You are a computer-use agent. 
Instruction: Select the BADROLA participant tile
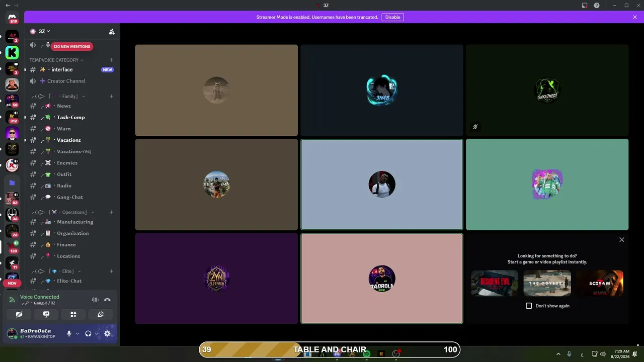click(382, 279)
